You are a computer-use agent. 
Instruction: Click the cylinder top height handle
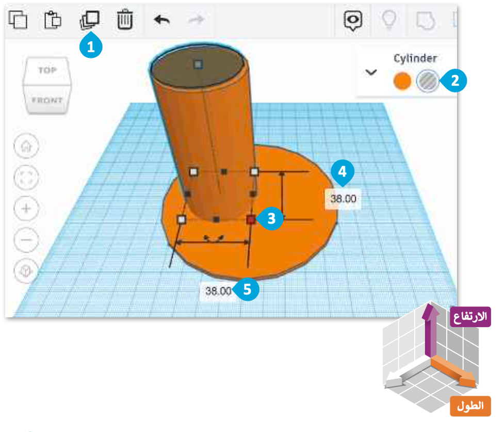coord(198,65)
